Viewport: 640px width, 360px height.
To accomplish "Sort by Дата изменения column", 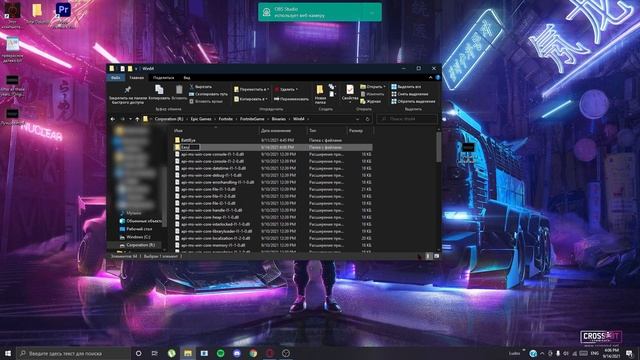I will [283, 131].
